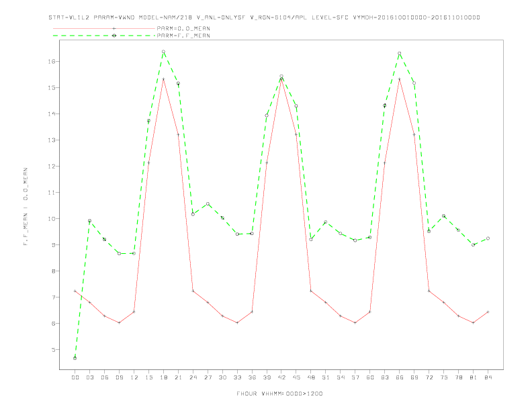Click the vertical axis title F.F_MEAN | O.O_MEAN
532x411 pixels.
pyautogui.click(x=26, y=207)
